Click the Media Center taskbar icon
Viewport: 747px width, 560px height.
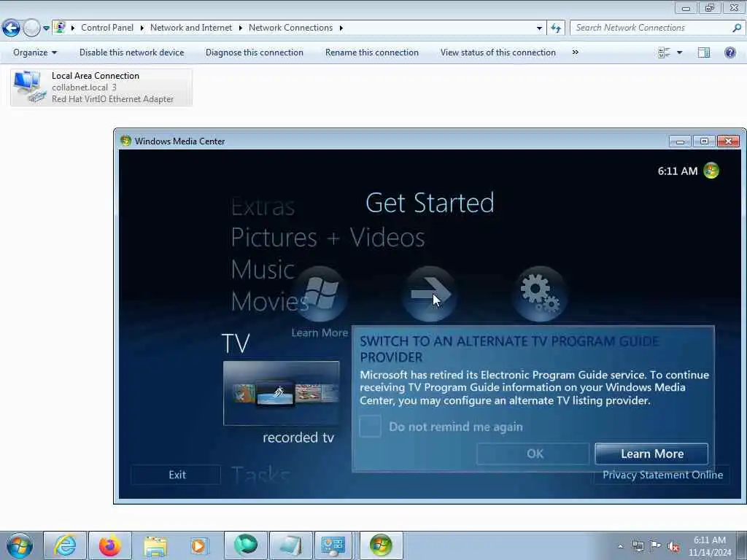[381, 545]
